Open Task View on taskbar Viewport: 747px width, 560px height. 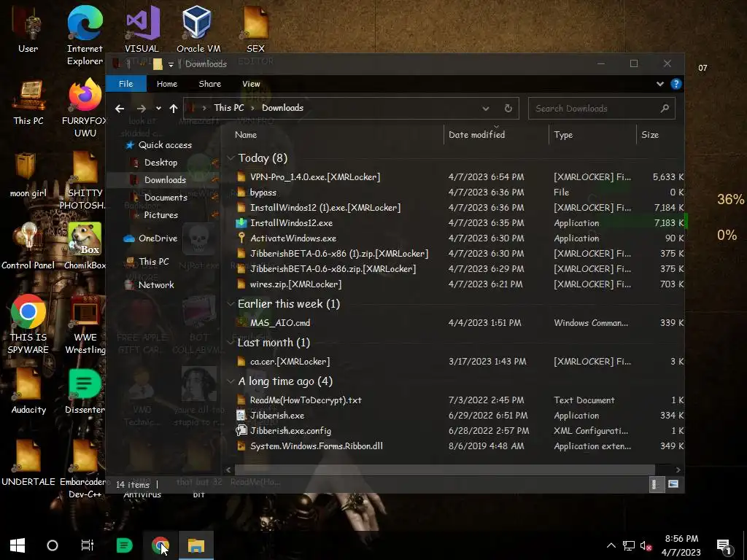tap(88, 545)
